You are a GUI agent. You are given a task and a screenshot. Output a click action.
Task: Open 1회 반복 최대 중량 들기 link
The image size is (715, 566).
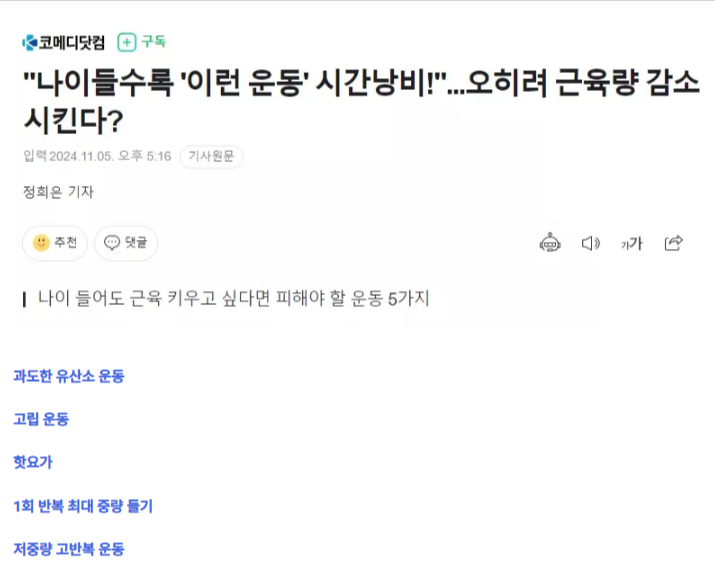83,506
